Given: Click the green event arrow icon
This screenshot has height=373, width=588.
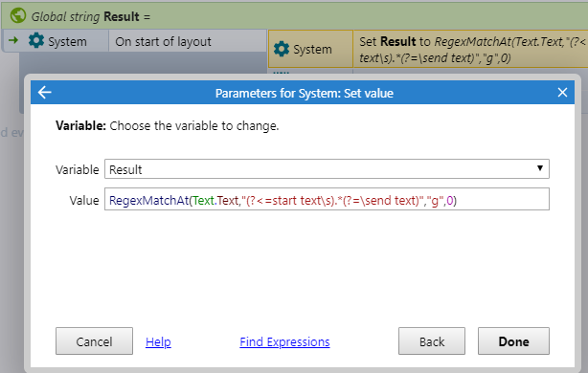Looking at the screenshot, I should tap(13, 40).
